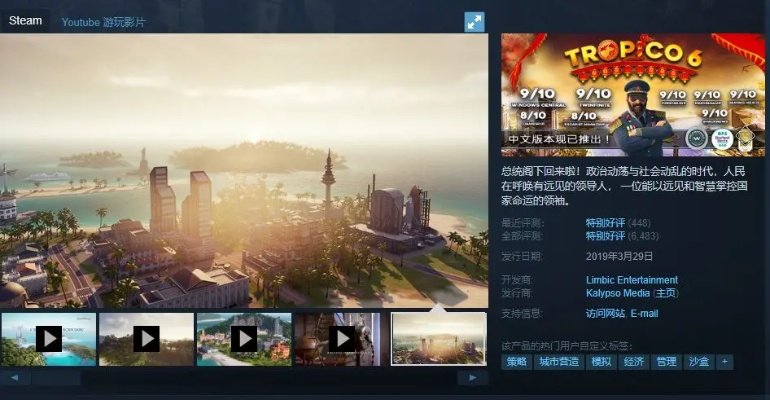Click the 访问网站 support link
The height and width of the screenshot is (400, 770).
pos(605,313)
